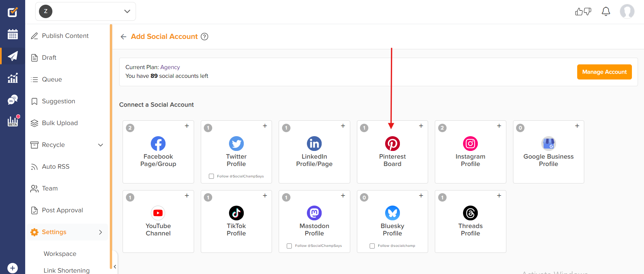This screenshot has height=274, width=644.
Task: Click the LinkedIn logo icon
Action: 314,144
